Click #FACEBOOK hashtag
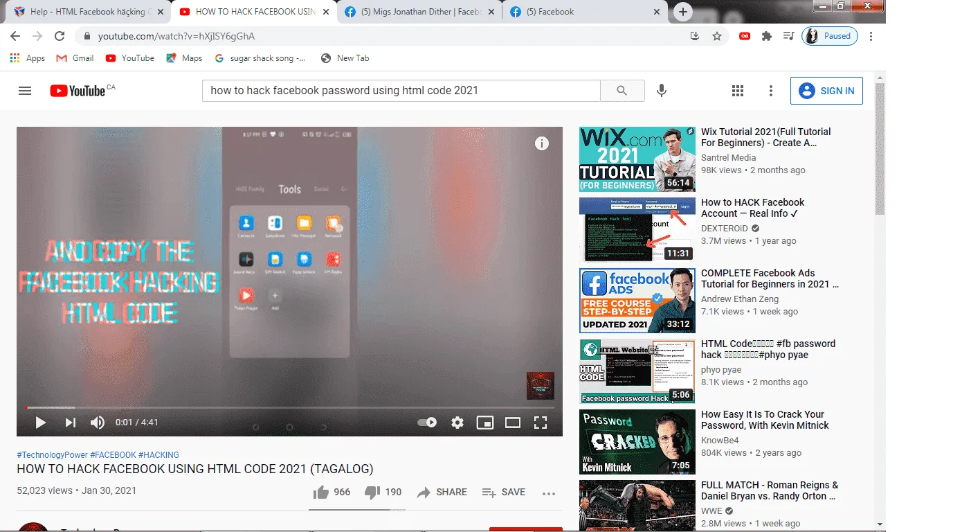Image resolution: width=980 pixels, height=532 pixels. click(x=113, y=455)
